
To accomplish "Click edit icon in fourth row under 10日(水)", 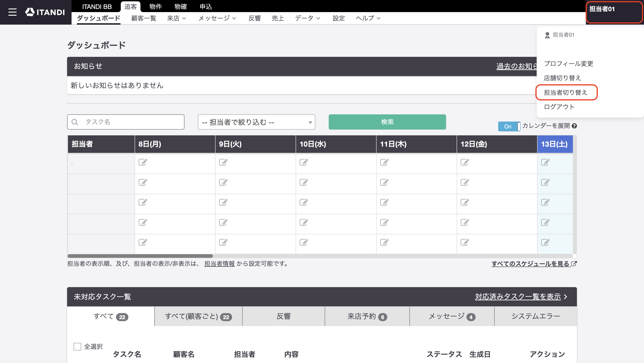I will [304, 222].
